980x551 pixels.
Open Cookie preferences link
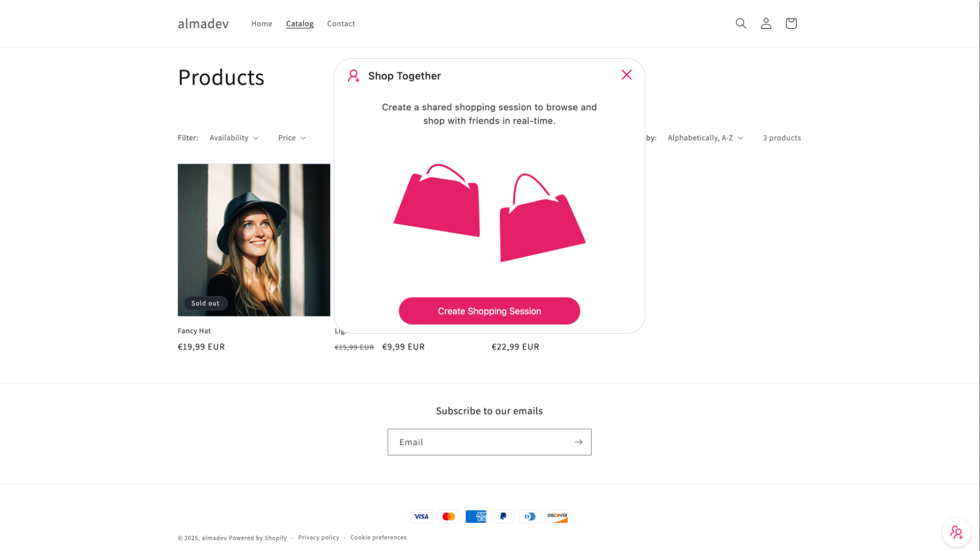378,538
